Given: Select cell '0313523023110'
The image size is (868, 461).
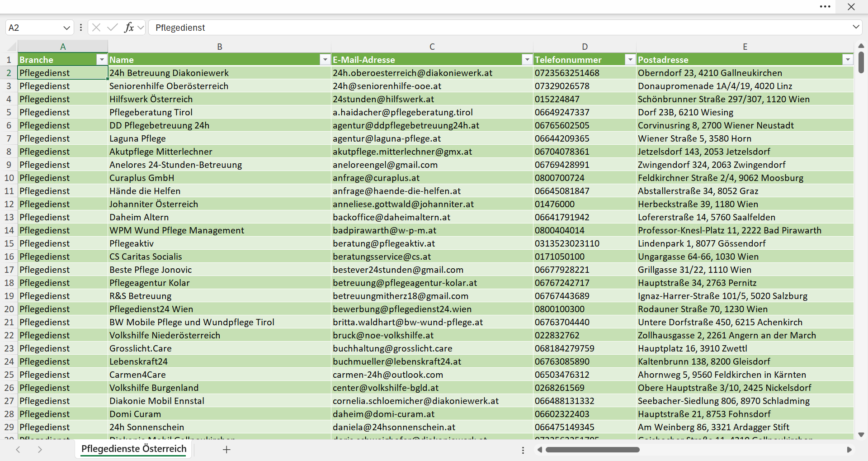Looking at the screenshot, I should (x=585, y=243).
